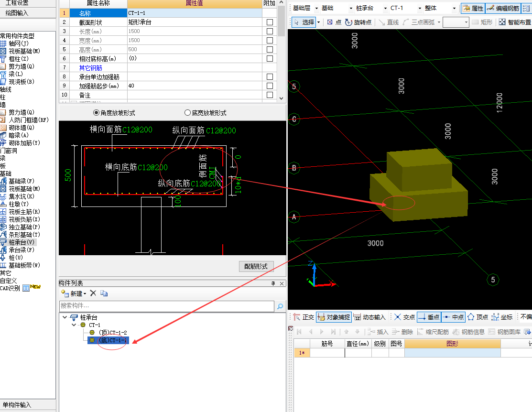Select 底宽放坡形式 radio option
This screenshot has height=412, width=532.
tap(188, 113)
